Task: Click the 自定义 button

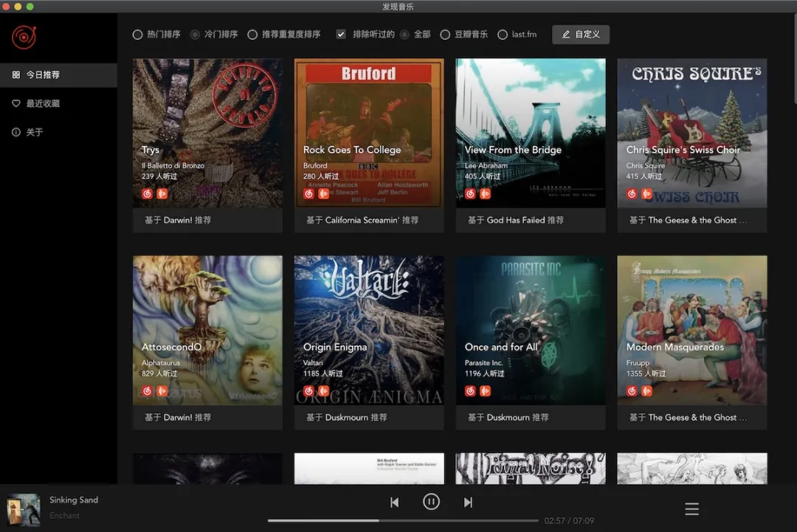Action: [581, 35]
